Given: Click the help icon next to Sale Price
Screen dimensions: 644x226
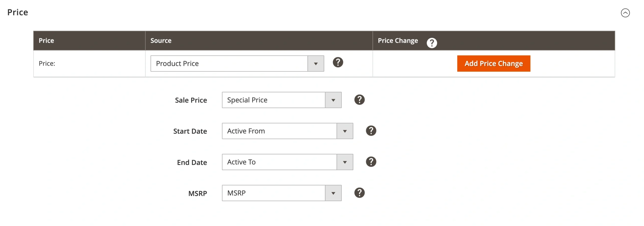Looking at the screenshot, I should tap(359, 100).
